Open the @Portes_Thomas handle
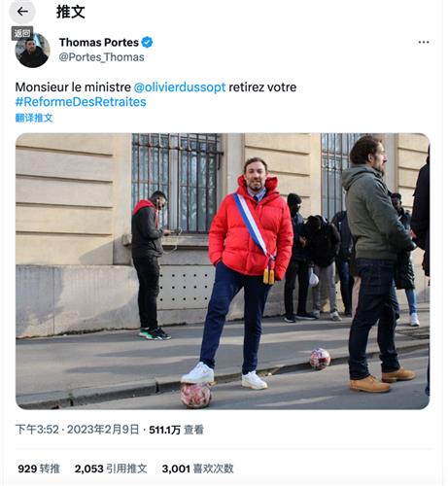 tap(101, 57)
